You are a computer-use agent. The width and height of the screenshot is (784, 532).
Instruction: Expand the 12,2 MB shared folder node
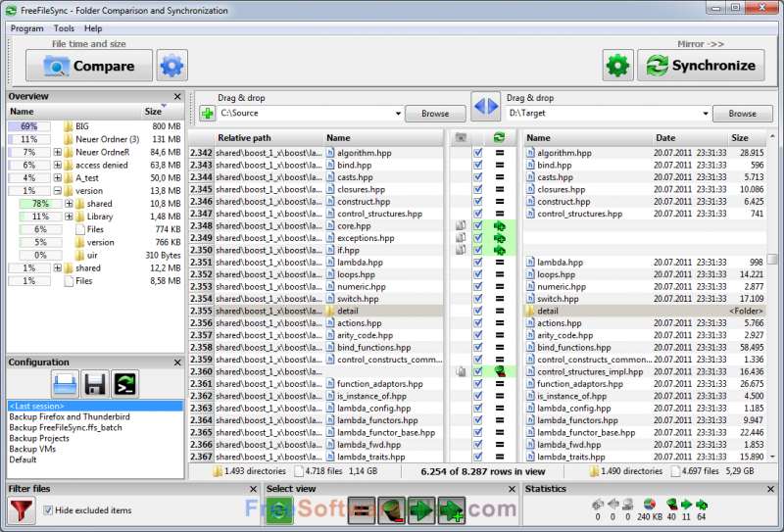tap(58, 268)
